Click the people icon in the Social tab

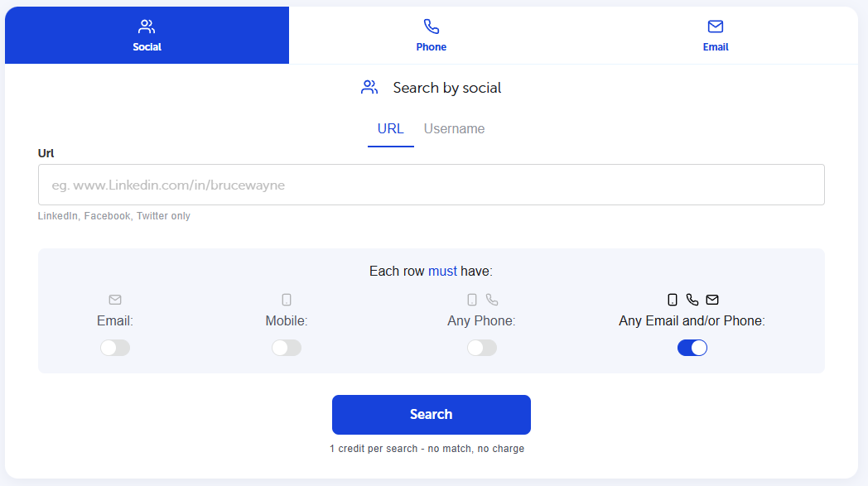coord(147,26)
